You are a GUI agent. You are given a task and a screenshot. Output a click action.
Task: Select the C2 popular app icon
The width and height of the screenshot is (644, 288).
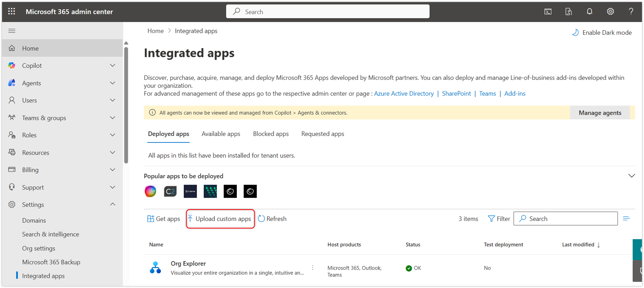point(170,191)
